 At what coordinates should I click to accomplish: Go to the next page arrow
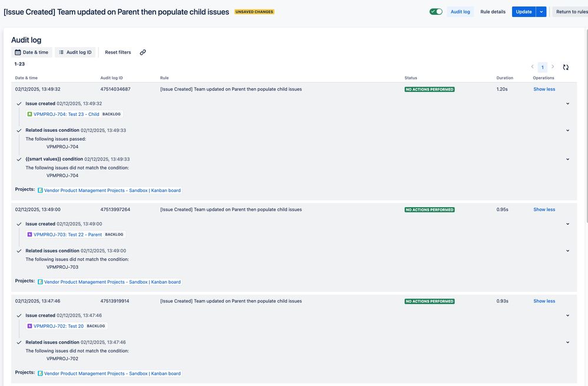point(553,67)
